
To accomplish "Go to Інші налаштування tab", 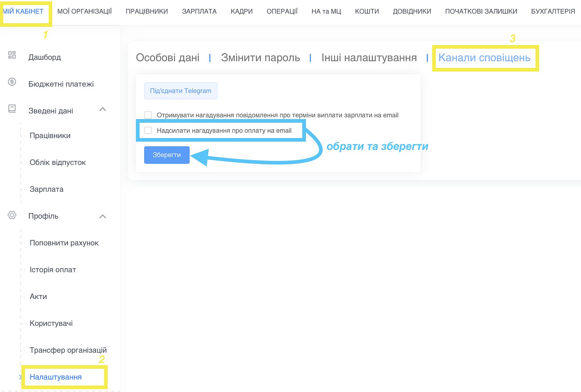I will pyautogui.click(x=369, y=58).
